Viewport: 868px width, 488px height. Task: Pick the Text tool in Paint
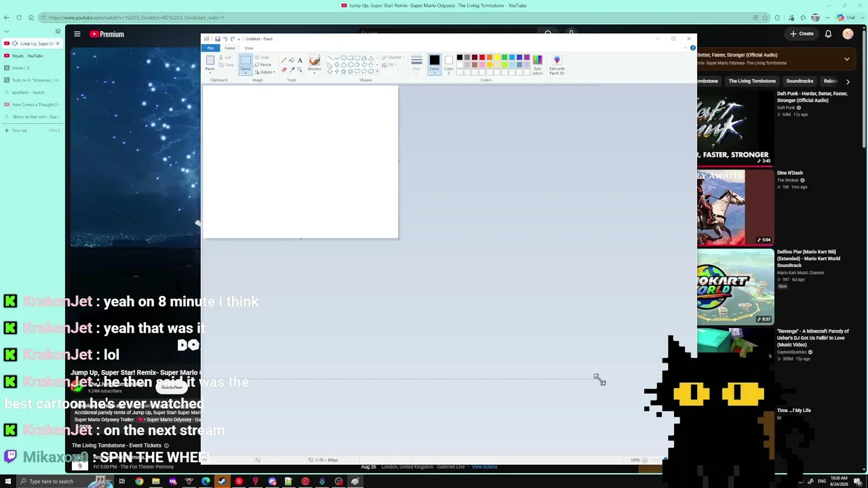(x=300, y=60)
